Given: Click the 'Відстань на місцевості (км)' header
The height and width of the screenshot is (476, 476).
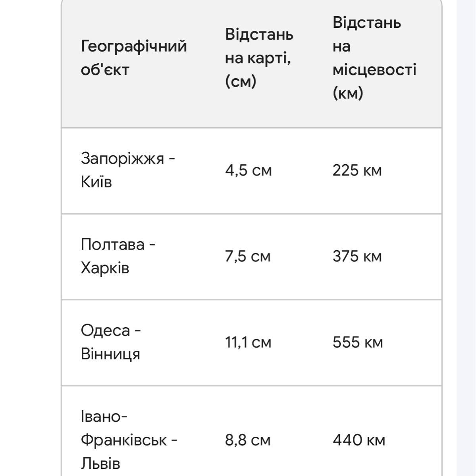Looking at the screenshot, I should pos(374,58).
